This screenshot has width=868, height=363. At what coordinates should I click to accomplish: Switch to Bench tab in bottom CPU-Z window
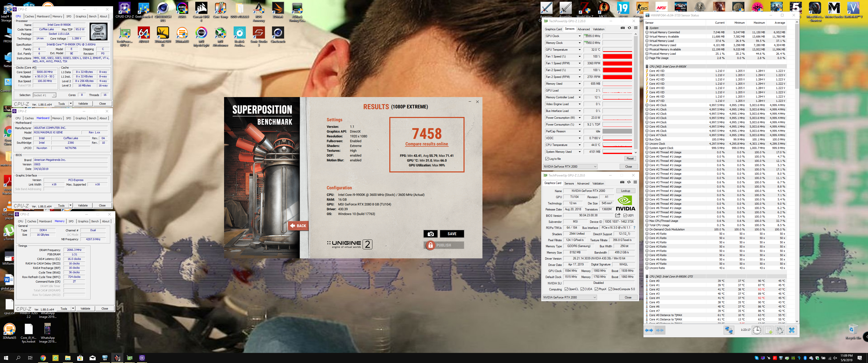tap(95, 221)
